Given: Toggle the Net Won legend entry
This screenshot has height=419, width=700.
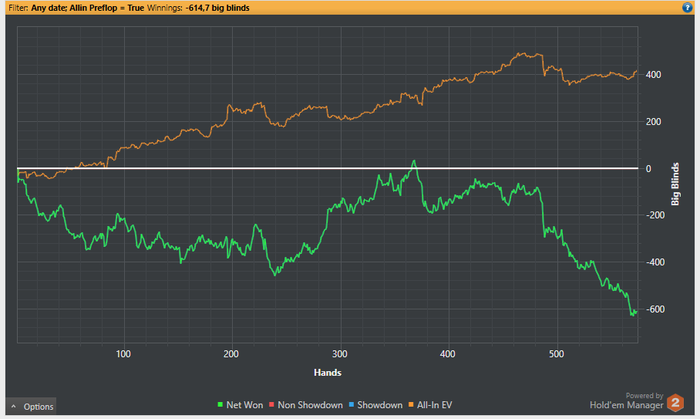Looking at the screenshot, I should point(240,405).
